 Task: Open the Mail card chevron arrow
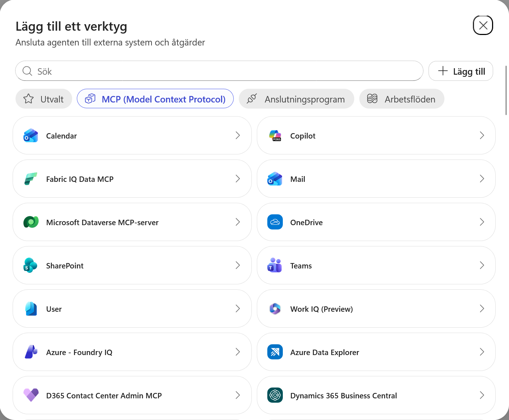pyautogui.click(x=482, y=179)
